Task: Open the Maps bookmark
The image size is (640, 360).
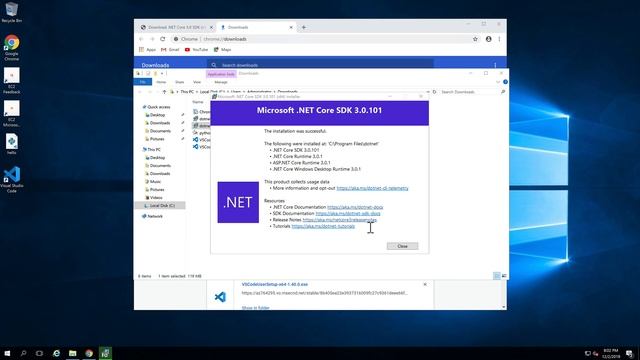Action: [x=222, y=50]
